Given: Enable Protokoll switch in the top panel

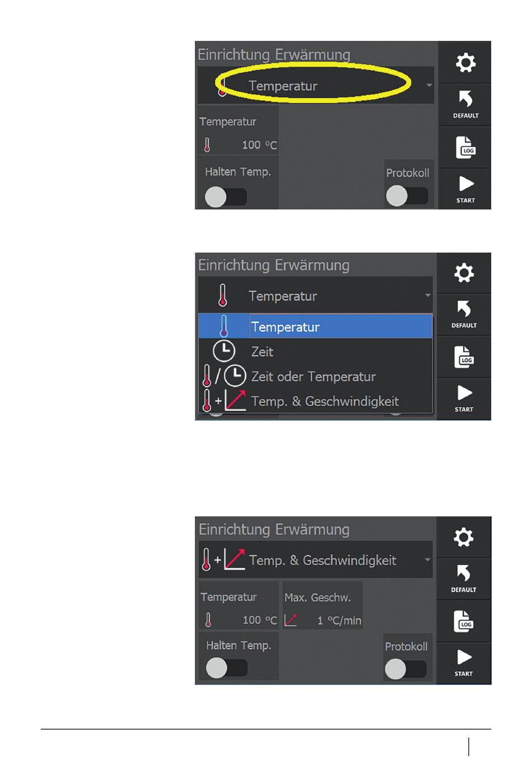Looking at the screenshot, I should (407, 196).
